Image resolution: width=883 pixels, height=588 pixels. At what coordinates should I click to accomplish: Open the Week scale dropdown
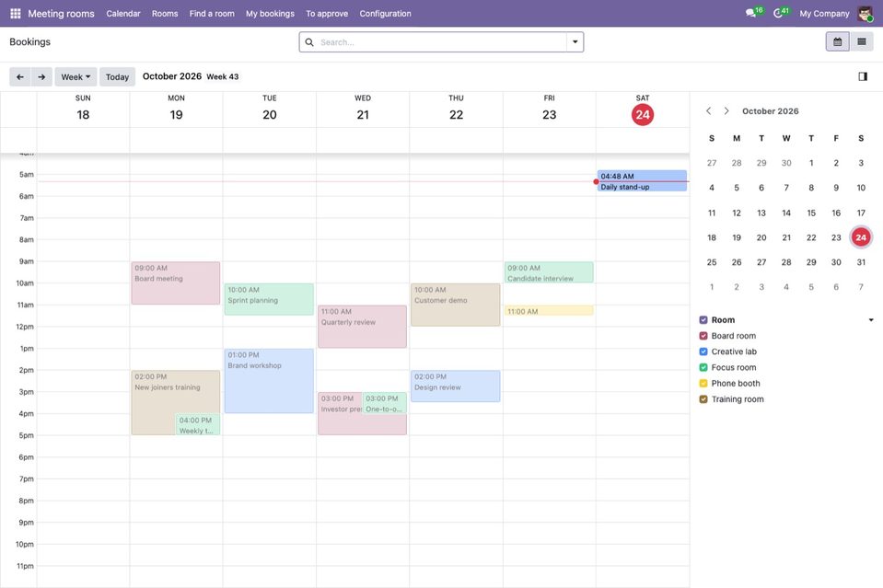coord(76,76)
